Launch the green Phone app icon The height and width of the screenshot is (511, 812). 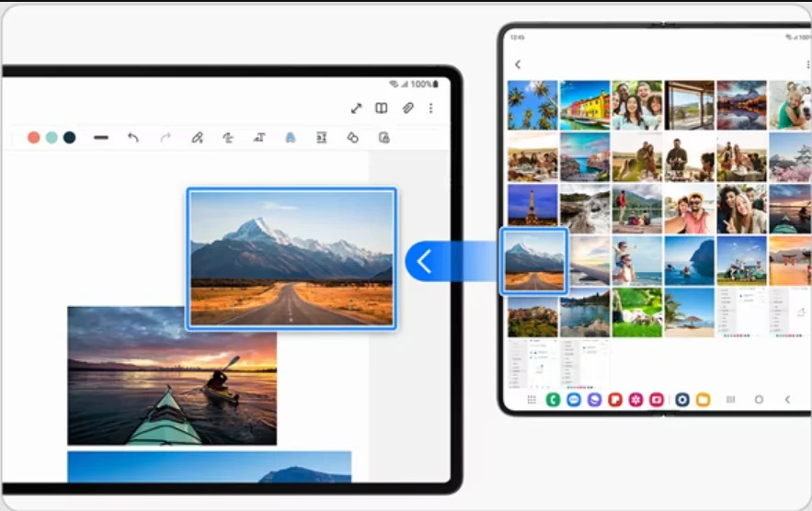click(x=553, y=399)
